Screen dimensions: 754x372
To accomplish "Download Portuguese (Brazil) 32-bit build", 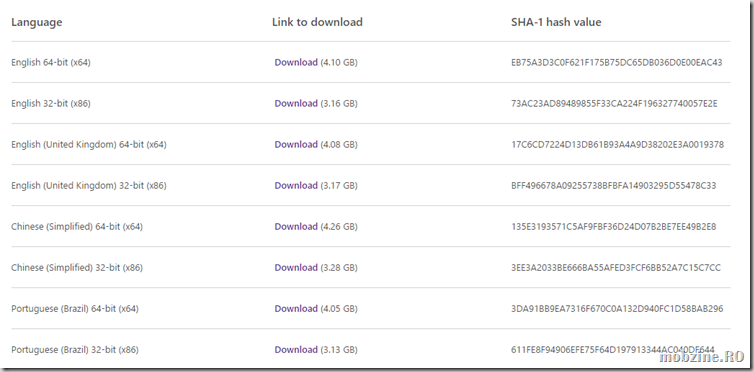I will [296, 350].
